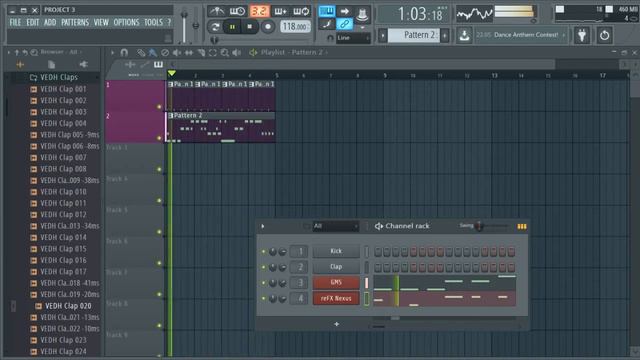The image size is (640, 360).
Task: Select the playlist slice tool
Action: [201, 53]
